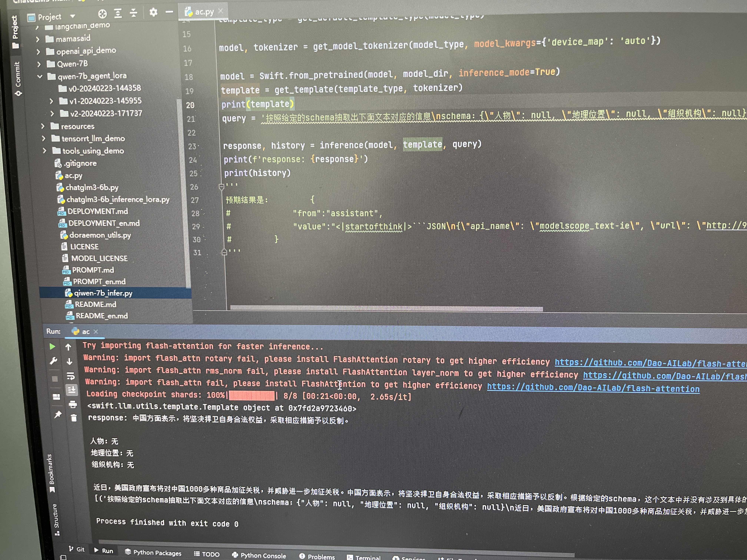Click the green Run button in Run panel

[52, 346]
